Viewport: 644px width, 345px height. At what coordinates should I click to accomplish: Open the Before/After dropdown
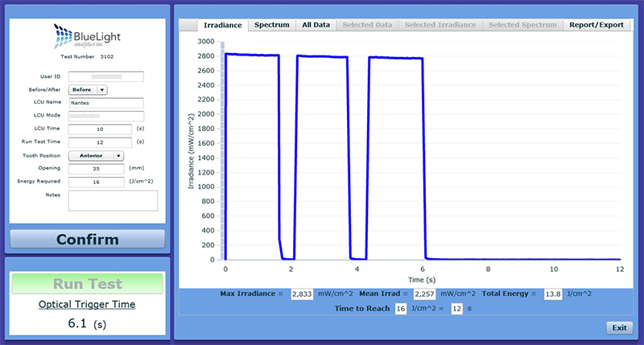[89, 90]
